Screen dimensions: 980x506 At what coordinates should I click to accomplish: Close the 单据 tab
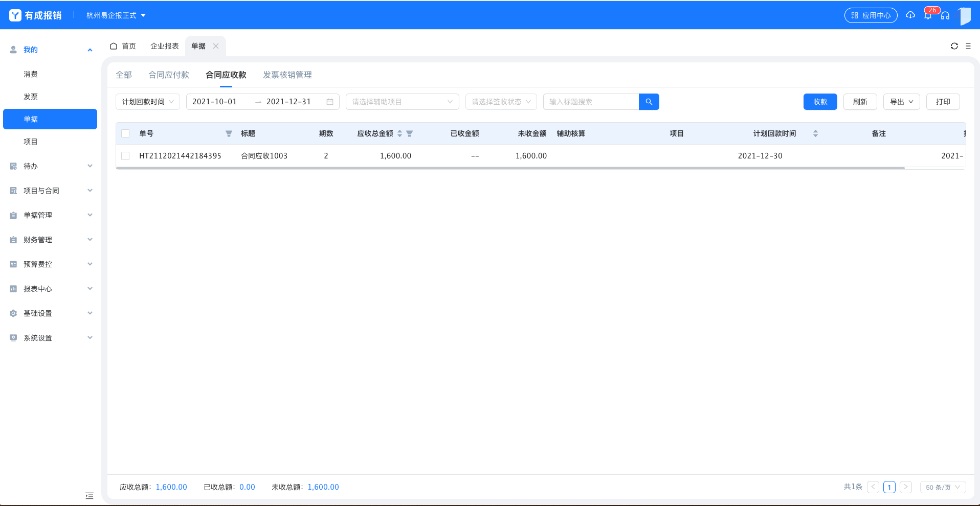click(x=216, y=46)
